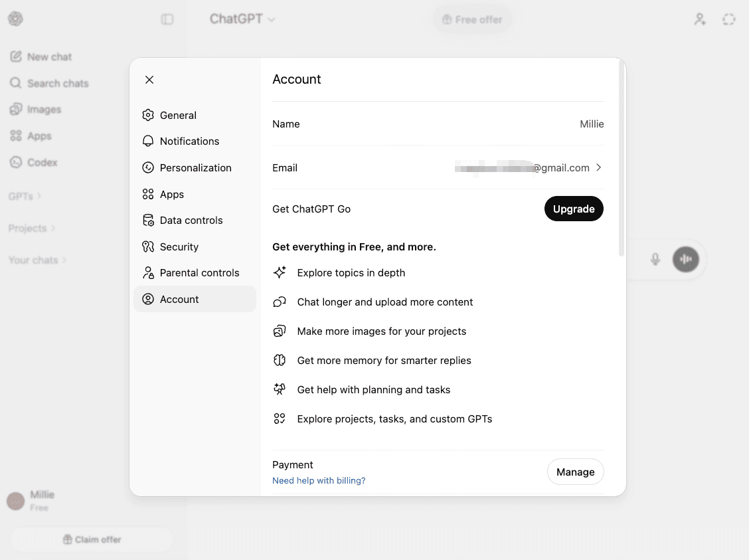Image resolution: width=749 pixels, height=560 pixels.
Task: Activate the microphone dictation icon
Action: coord(655,260)
